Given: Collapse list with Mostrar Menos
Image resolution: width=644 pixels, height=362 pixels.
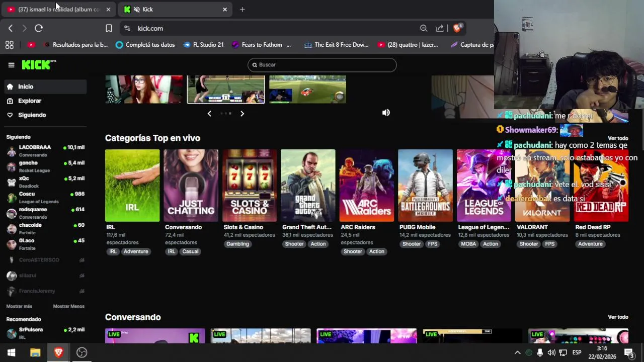Looking at the screenshot, I should [x=69, y=306].
